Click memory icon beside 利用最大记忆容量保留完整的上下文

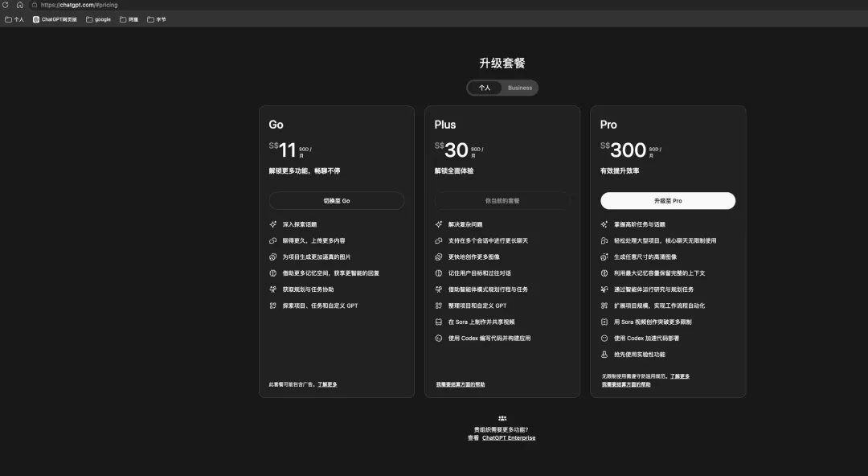[x=604, y=273]
